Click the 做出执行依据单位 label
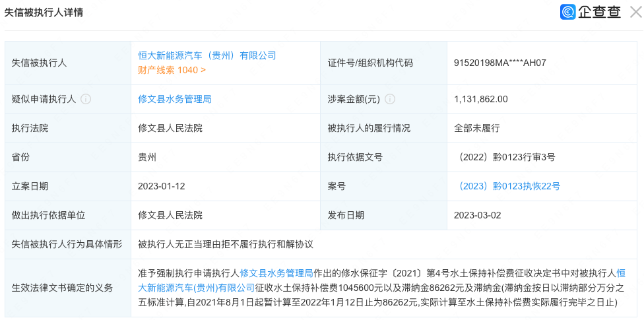The height and width of the screenshot is (320, 644). tap(48, 215)
